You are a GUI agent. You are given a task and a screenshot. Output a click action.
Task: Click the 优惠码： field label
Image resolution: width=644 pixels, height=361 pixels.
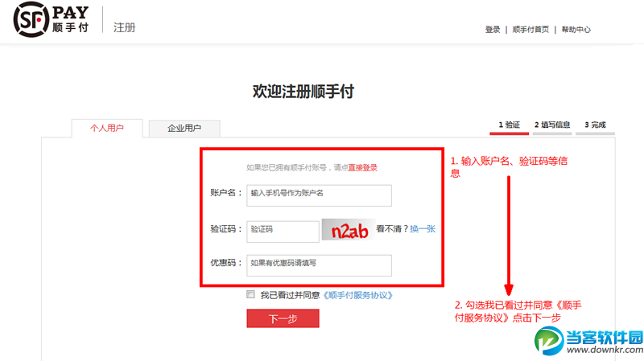[x=226, y=263]
